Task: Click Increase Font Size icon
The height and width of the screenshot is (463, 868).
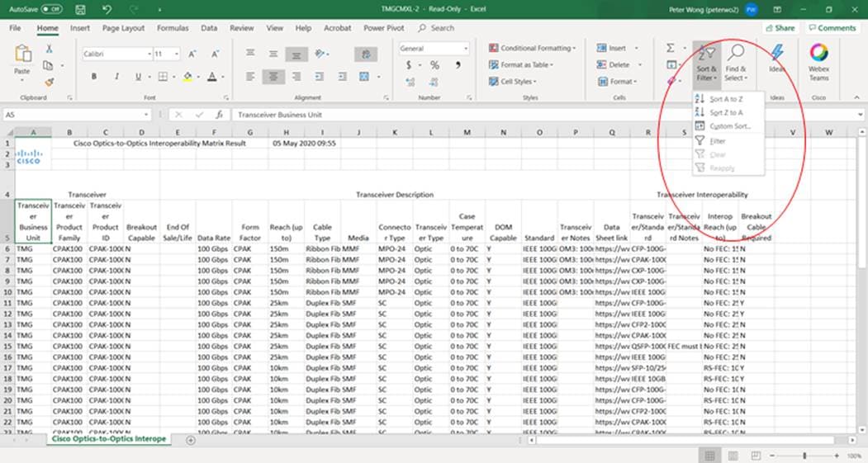Action: 192,54
